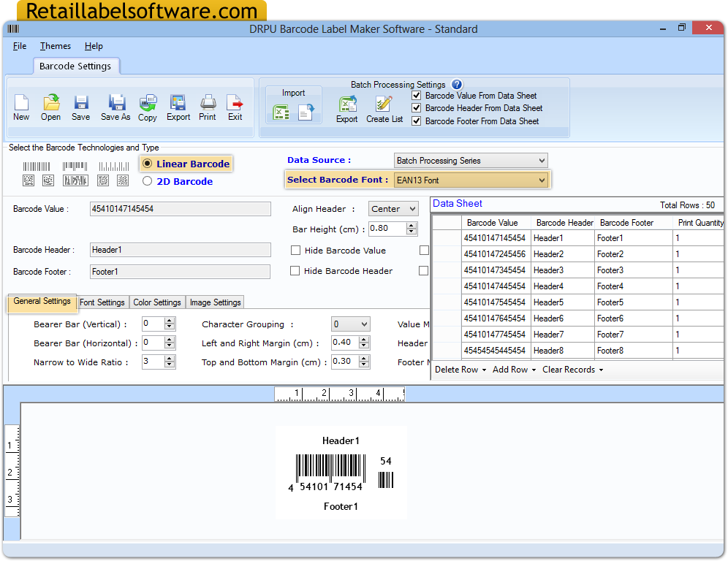Toggle Barcode Value From Data Sheet
The height and width of the screenshot is (561, 728).
click(x=417, y=96)
